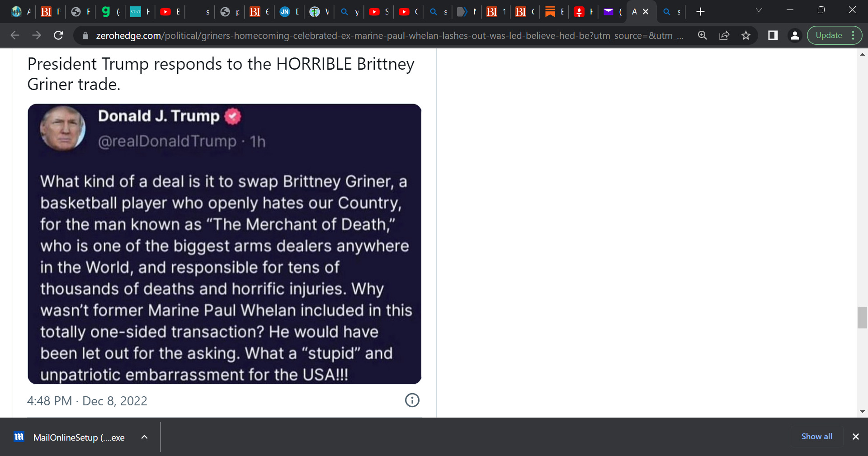Expand the MailOnlineSetup download options chevron
868x456 pixels.
(x=144, y=437)
